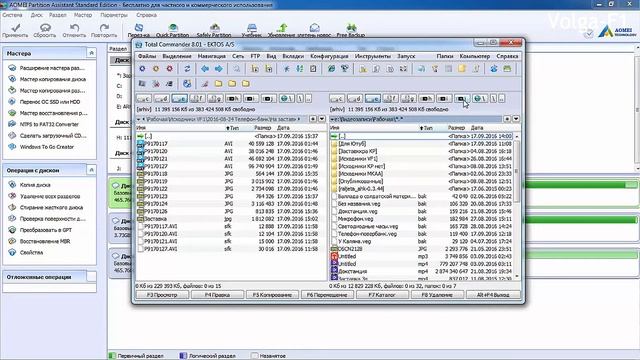Click the yellow notepad icon in the top toolbar
Viewport: 640px width, 360px height.
pyautogui.click(x=462, y=69)
